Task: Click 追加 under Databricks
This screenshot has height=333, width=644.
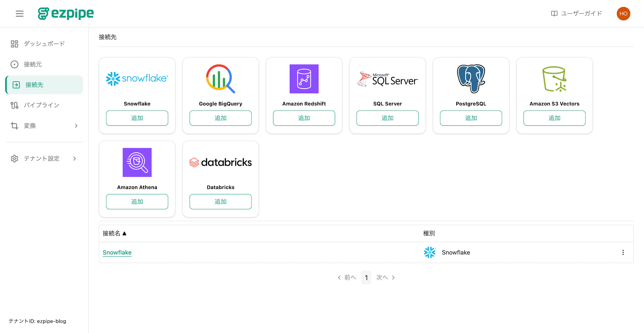Action: [x=221, y=201]
